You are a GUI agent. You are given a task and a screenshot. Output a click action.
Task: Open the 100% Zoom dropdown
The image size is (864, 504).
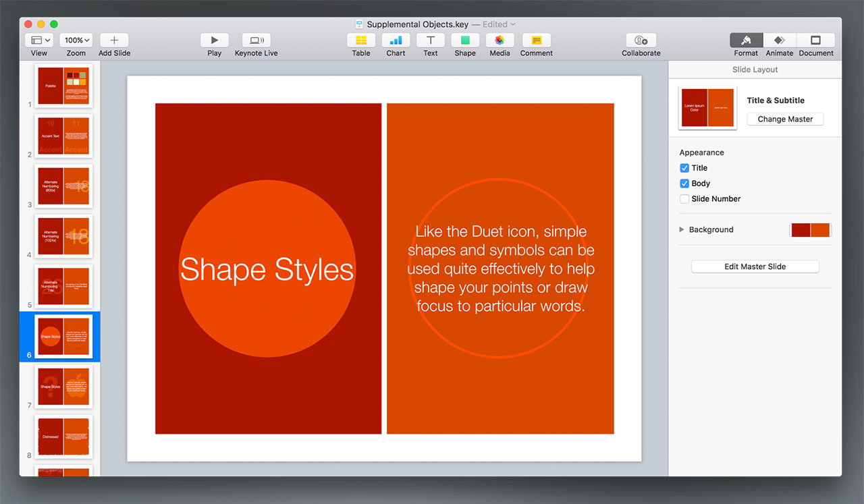click(76, 40)
